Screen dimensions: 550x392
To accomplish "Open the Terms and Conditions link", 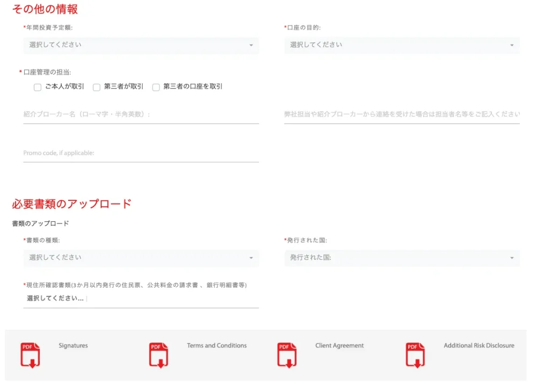I will click(216, 346).
